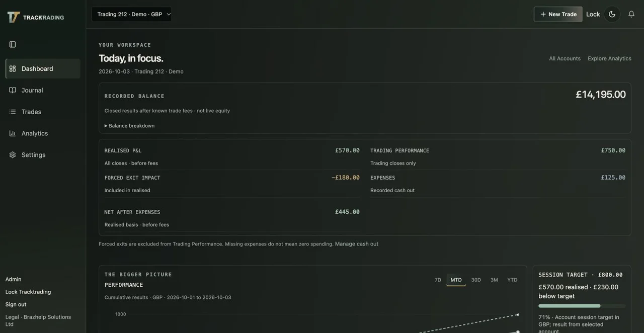Click the Trades list icon
Image resolution: width=644 pixels, height=333 pixels.
(13, 112)
